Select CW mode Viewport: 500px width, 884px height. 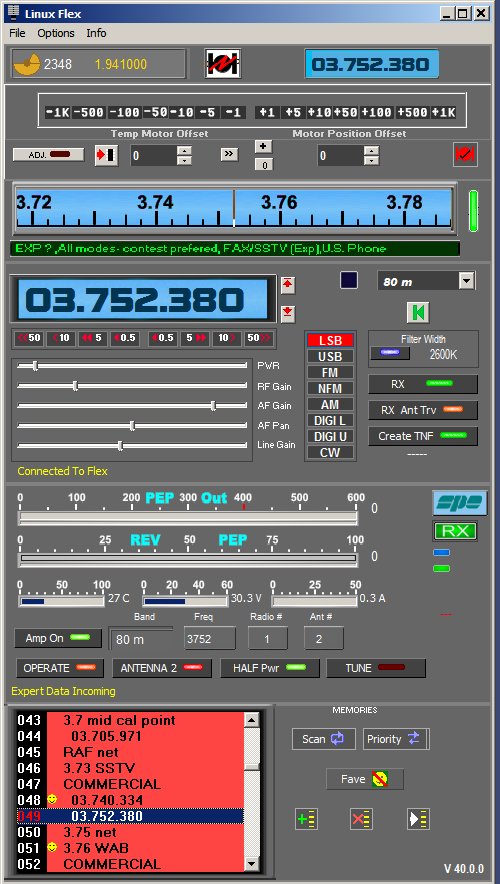330,452
